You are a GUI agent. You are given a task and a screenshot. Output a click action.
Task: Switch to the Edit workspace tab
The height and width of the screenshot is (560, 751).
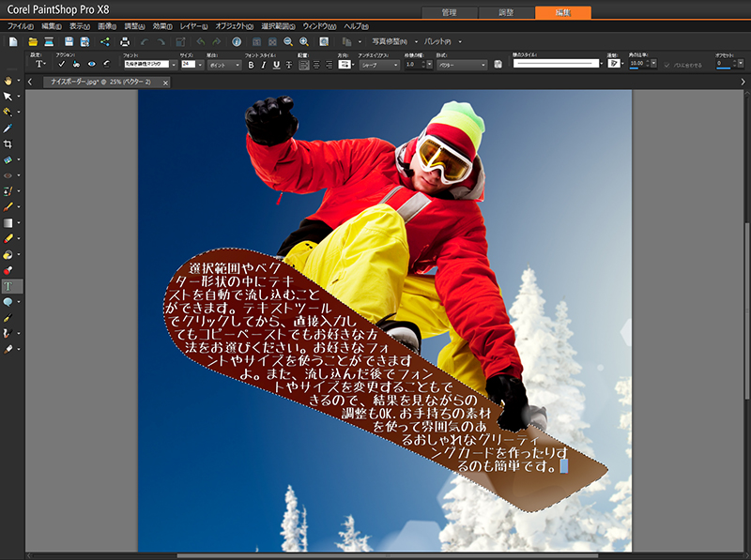(x=562, y=12)
